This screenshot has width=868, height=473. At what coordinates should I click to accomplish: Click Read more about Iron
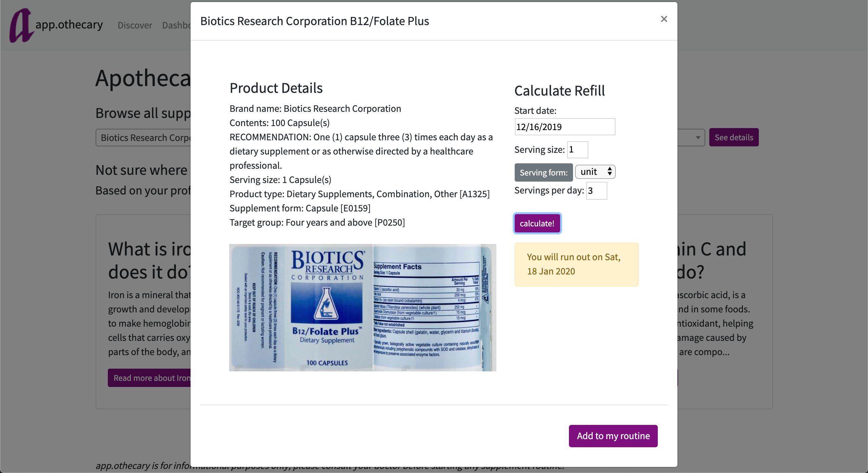[149, 378]
